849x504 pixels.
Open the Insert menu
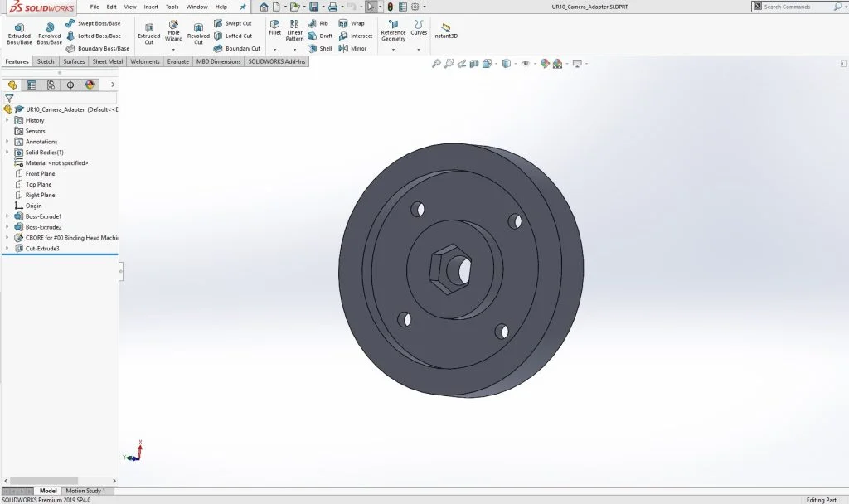[x=151, y=7]
